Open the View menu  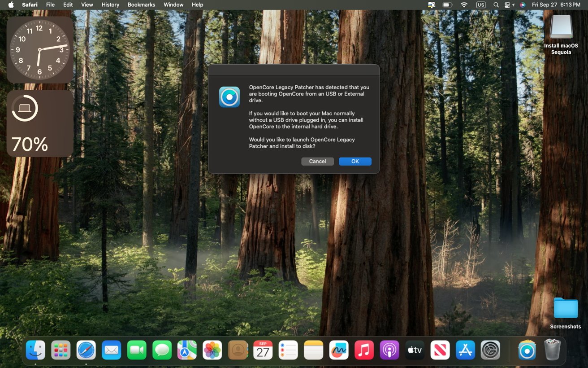[87, 4]
